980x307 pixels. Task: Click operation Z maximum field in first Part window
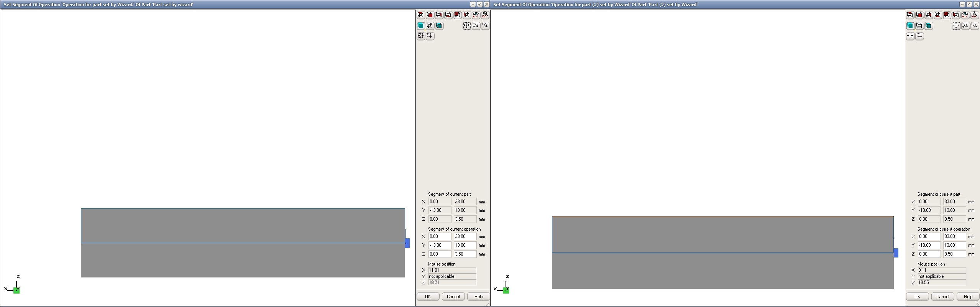(465, 254)
